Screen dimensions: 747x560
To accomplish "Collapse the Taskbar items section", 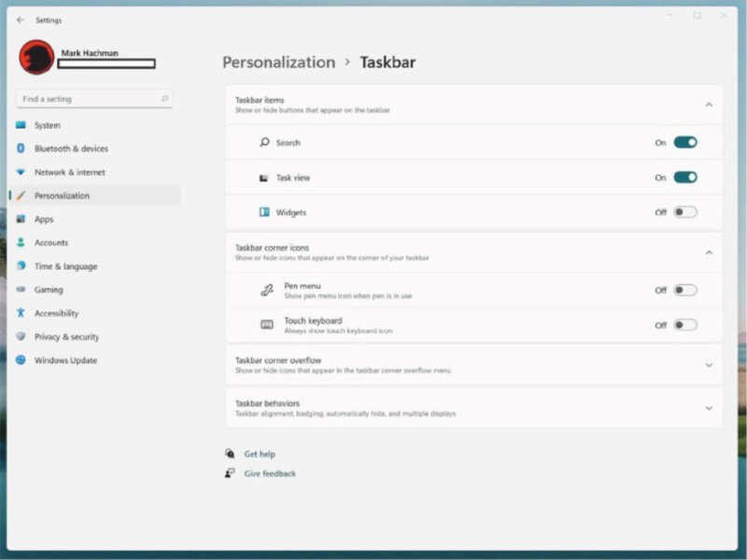I will (x=709, y=105).
